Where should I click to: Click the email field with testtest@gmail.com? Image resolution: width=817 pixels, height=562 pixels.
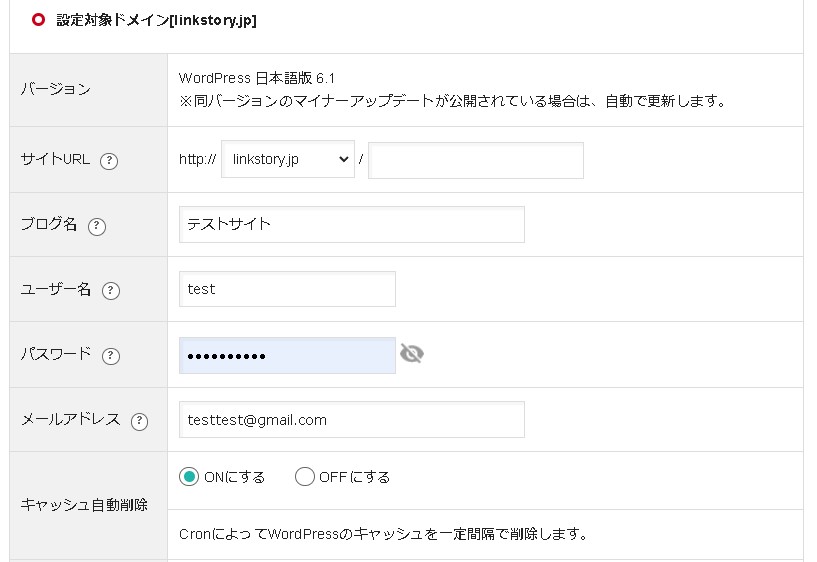(x=351, y=420)
